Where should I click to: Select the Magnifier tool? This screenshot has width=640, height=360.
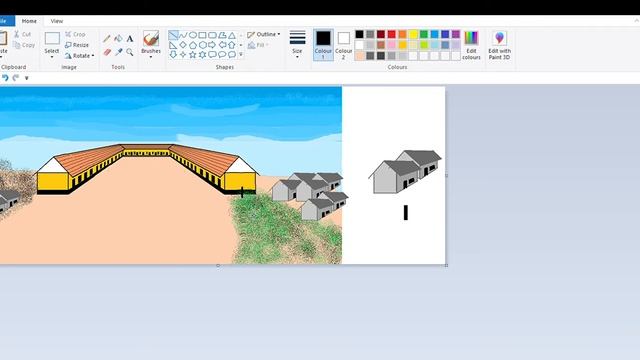click(130, 52)
